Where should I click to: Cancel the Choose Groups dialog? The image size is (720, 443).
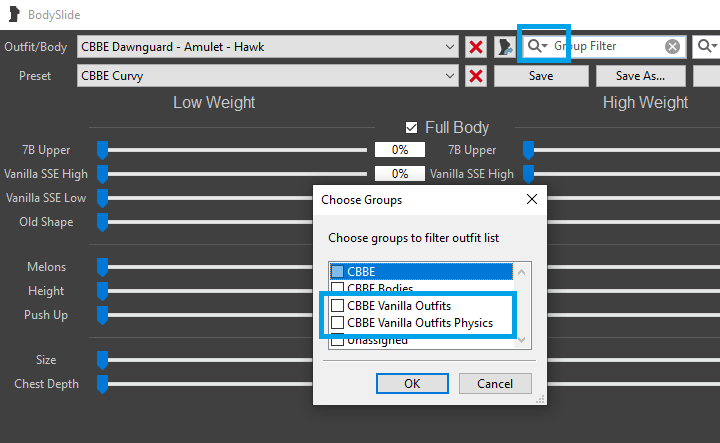[x=495, y=383]
